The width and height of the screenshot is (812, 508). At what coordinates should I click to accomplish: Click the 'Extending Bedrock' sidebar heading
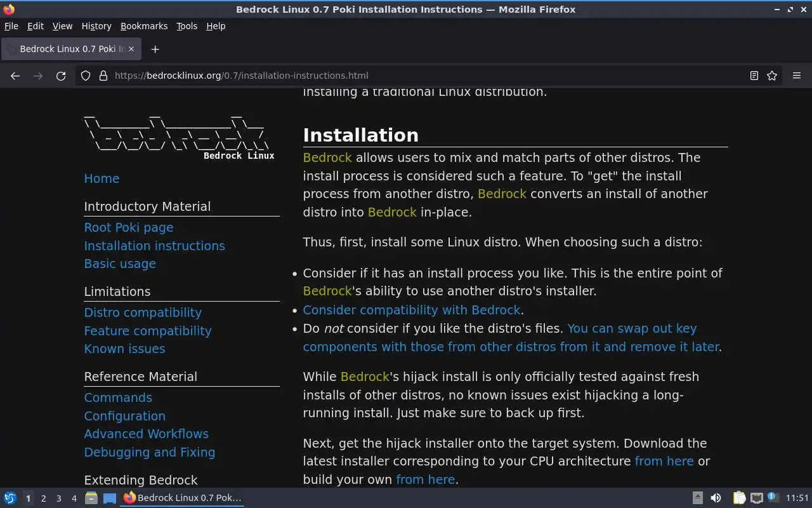141,480
